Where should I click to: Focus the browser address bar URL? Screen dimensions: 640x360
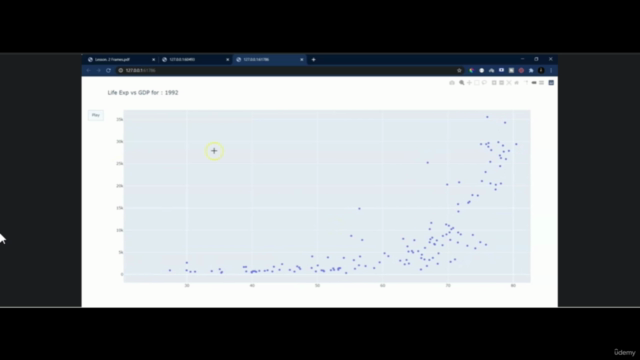(140, 71)
